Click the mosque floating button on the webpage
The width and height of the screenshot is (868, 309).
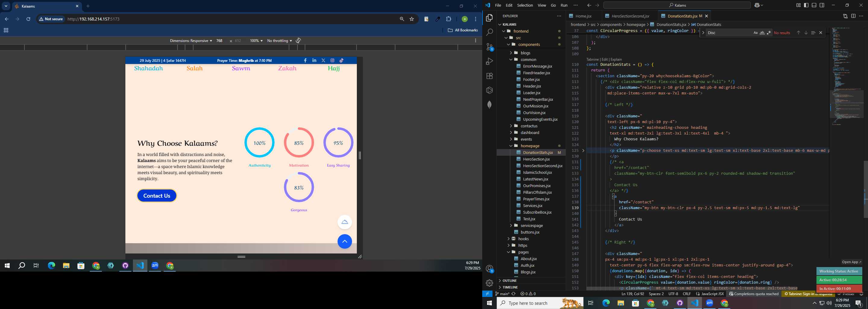pos(345,222)
